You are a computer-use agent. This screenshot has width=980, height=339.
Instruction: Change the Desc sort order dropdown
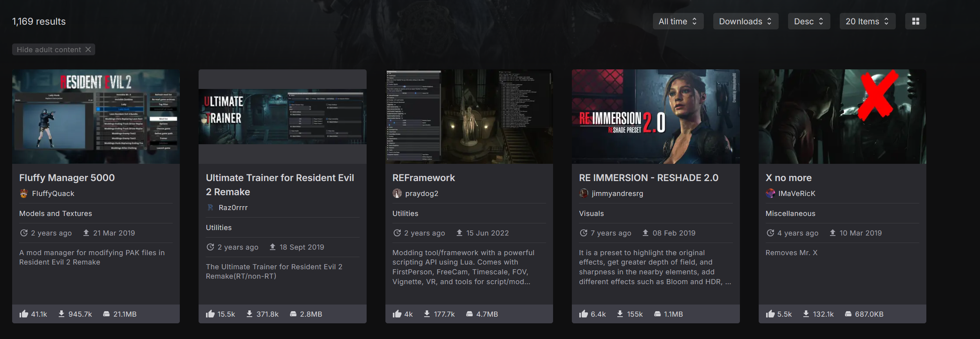coord(809,22)
